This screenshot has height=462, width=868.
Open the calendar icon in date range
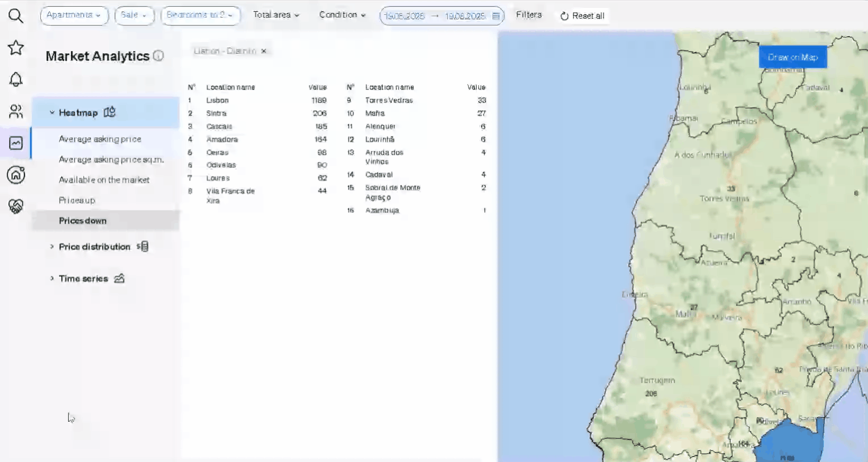496,16
